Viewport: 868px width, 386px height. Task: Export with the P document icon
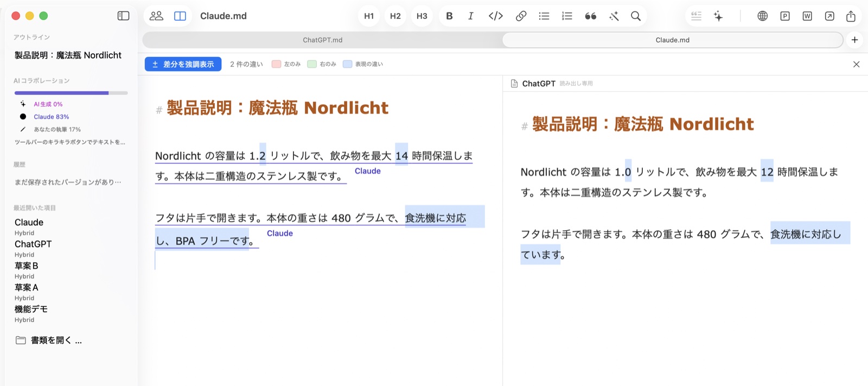point(785,16)
